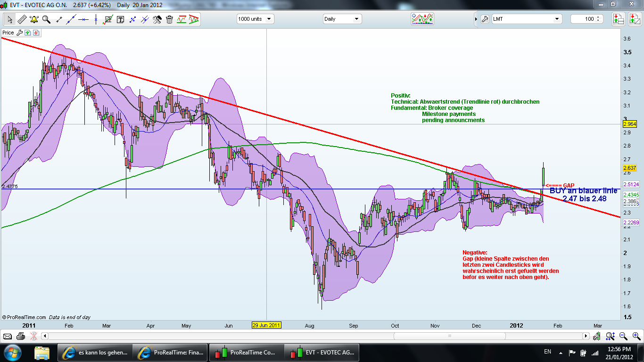Open the LMT order type dropdown
This screenshot has height=362, width=644.
coord(527,19)
